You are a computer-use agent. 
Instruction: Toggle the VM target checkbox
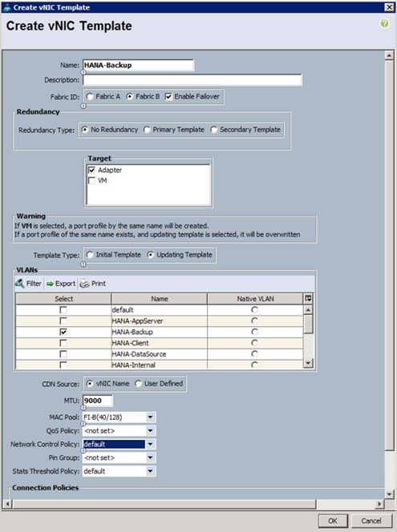(91, 180)
